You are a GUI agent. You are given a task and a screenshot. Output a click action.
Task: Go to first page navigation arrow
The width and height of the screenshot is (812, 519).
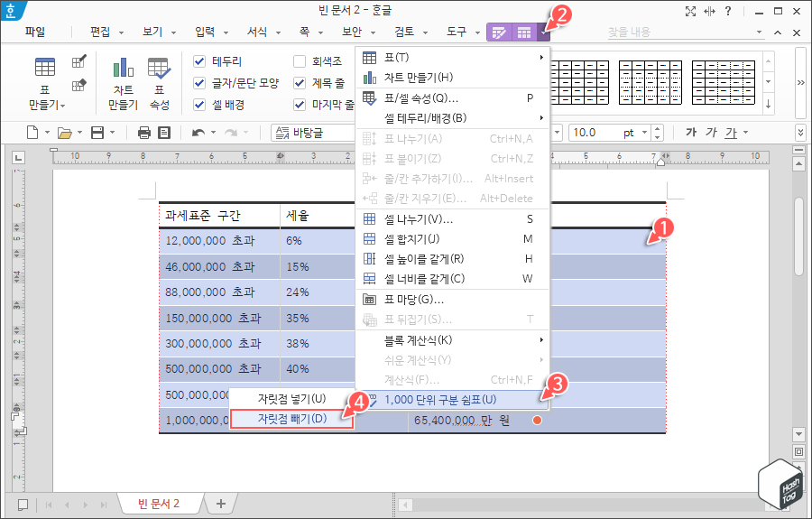[49, 505]
